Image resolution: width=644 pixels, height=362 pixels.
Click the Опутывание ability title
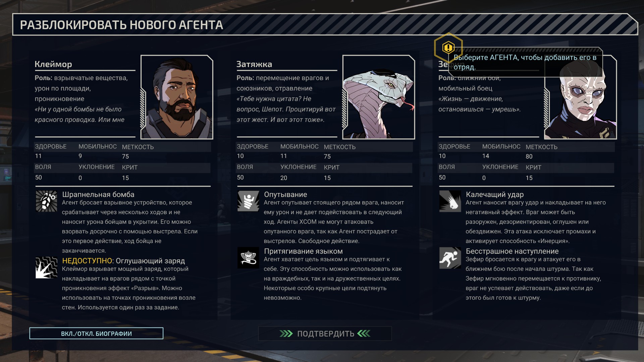[x=285, y=194]
